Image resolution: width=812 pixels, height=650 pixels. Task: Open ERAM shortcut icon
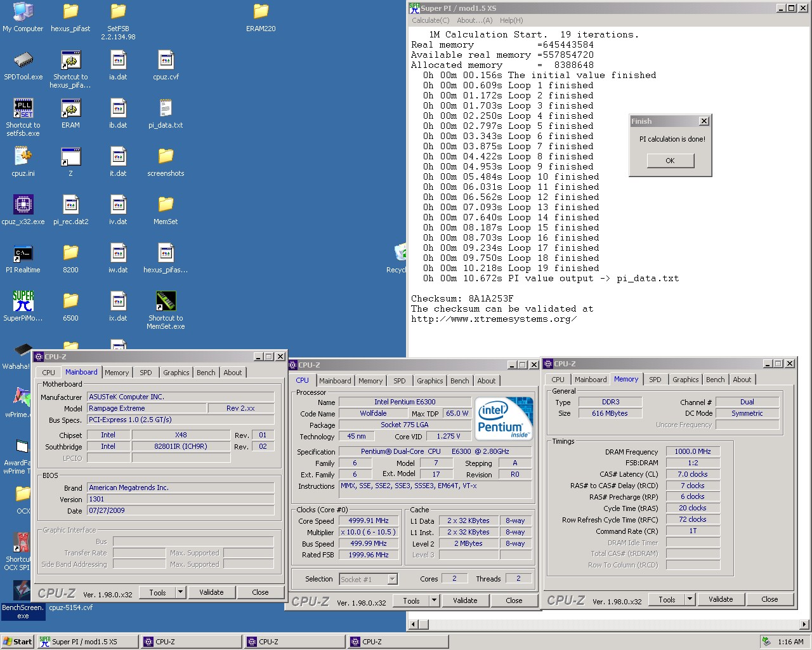pos(70,114)
